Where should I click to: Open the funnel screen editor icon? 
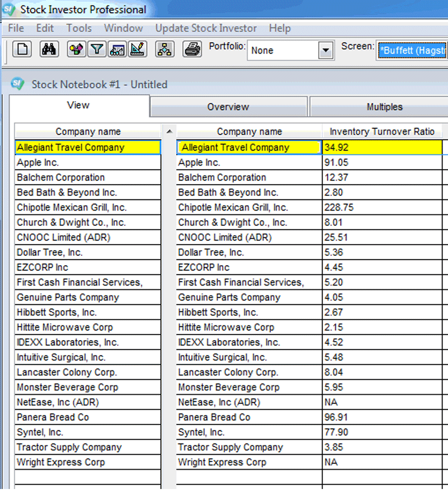click(97, 49)
